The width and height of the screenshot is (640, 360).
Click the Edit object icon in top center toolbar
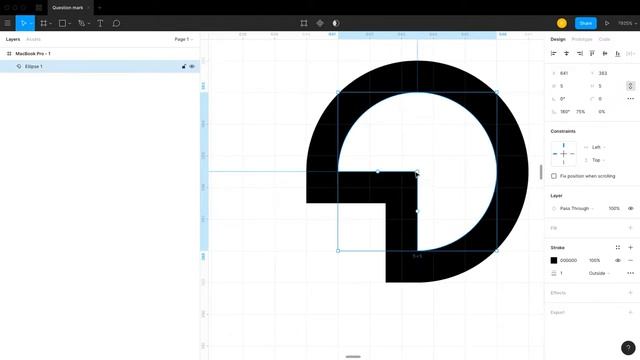(x=304, y=23)
